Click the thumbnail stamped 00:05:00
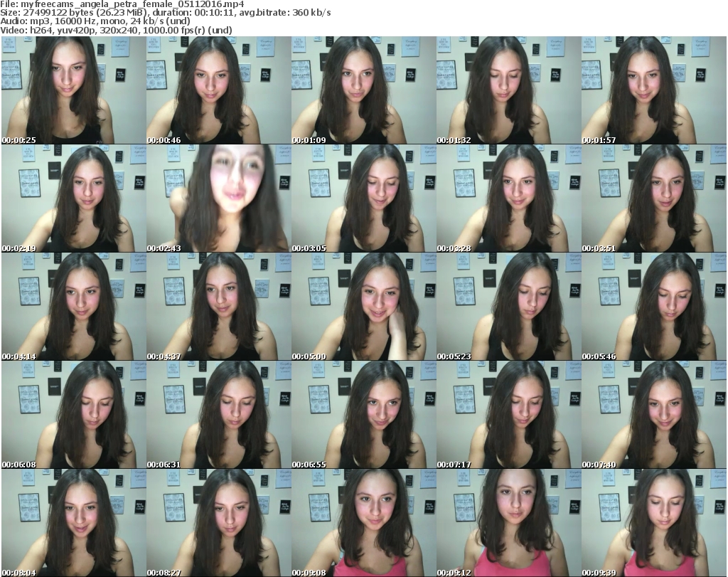The height and width of the screenshot is (577, 728). tap(363, 307)
